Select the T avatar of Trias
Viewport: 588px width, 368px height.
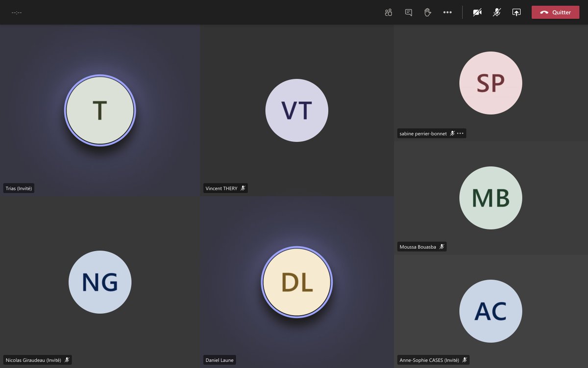(100, 110)
